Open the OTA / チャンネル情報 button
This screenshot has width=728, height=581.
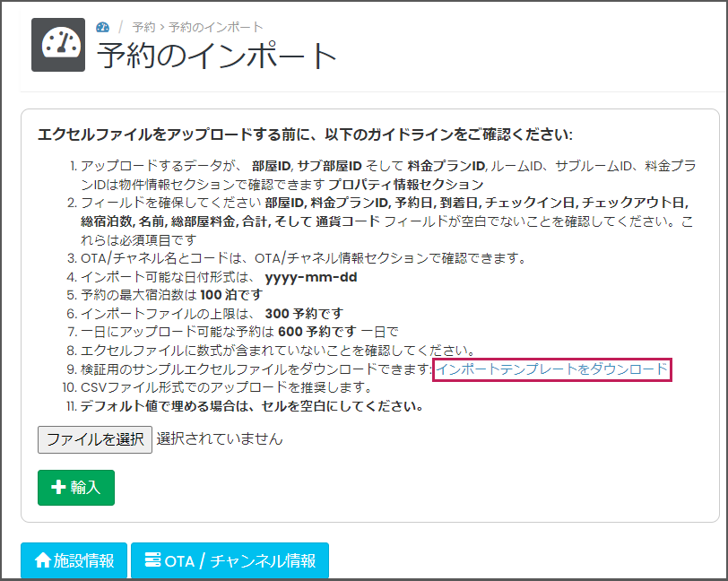(x=230, y=560)
